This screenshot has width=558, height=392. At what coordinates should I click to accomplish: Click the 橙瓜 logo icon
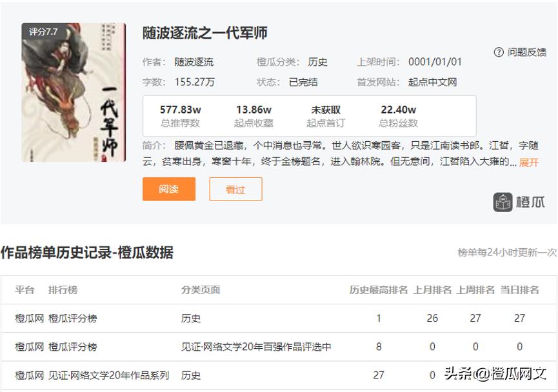point(503,202)
